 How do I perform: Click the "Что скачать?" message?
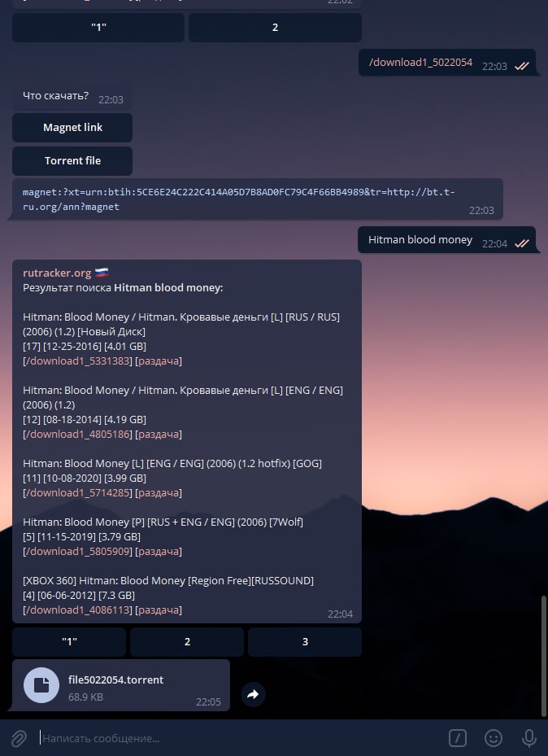pyautogui.click(x=55, y=95)
